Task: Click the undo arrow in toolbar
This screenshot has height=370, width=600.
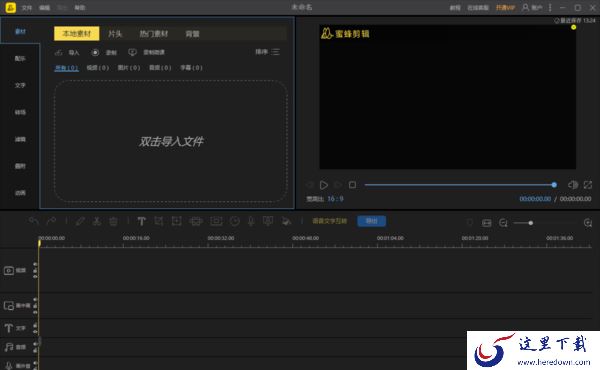Action: click(x=34, y=221)
